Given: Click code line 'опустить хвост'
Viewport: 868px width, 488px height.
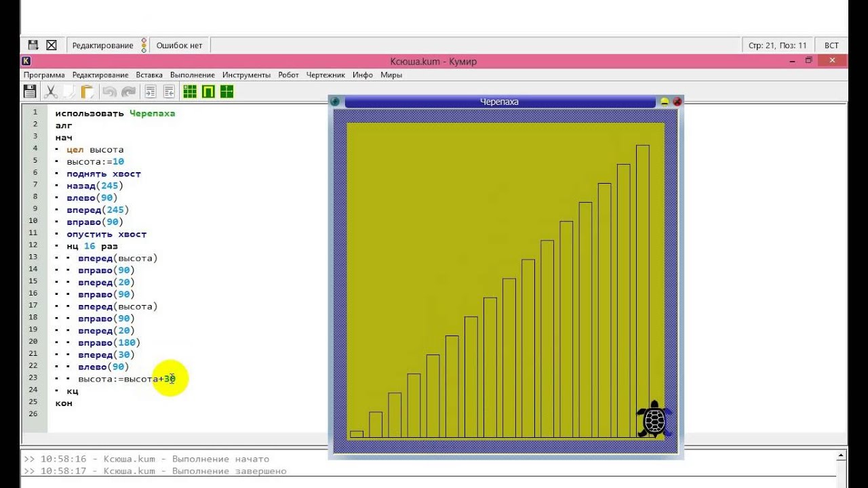Looking at the screenshot, I should tap(106, 235).
